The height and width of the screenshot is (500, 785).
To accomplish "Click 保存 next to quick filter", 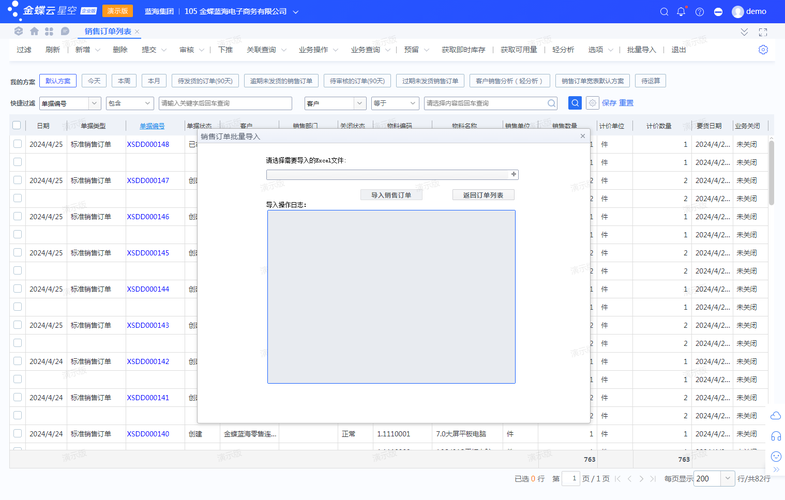I will (x=609, y=103).
